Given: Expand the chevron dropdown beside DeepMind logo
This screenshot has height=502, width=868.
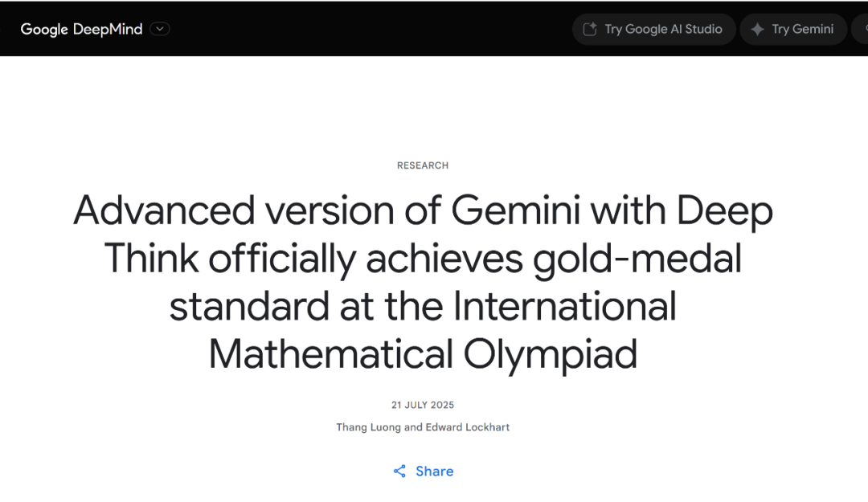Looking at the screenshot, I should (x=160, y=29).
